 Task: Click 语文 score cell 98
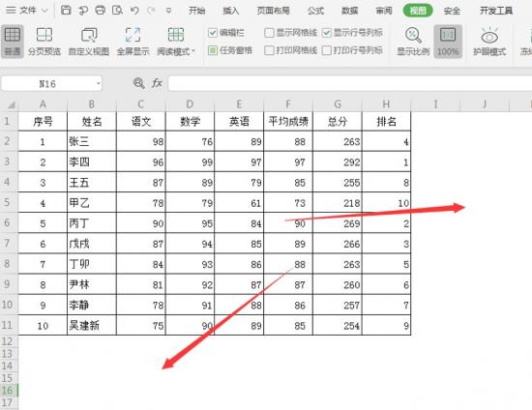click(x=141, y=141)
